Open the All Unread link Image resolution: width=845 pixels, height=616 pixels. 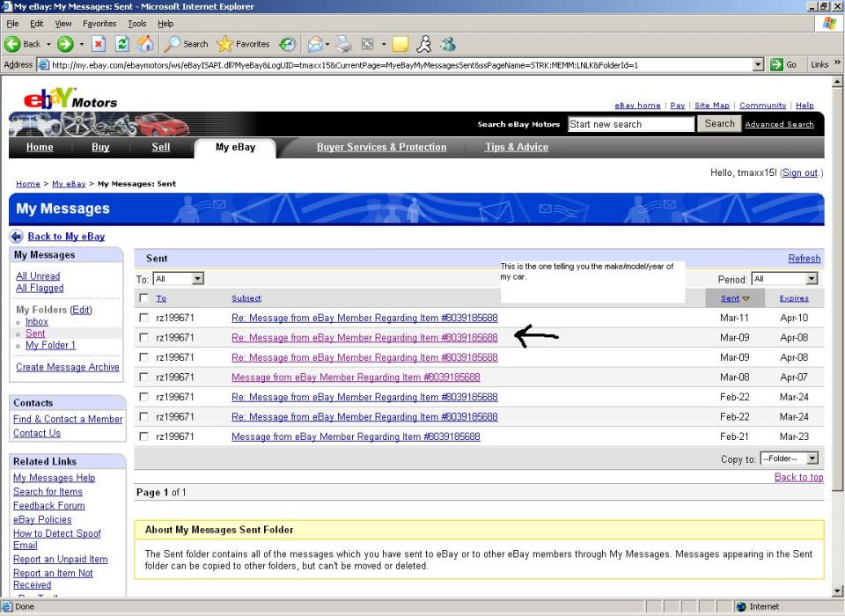(x=38, y=276)
